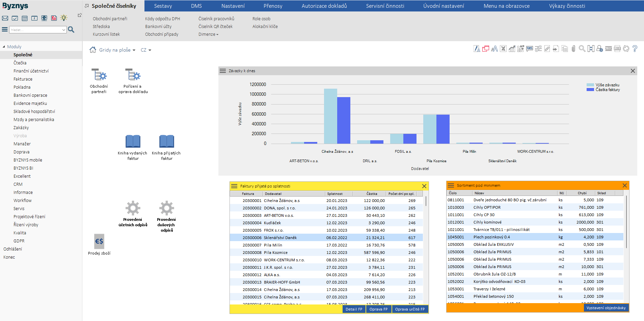Collapse the Moduly tree node
644x321 pixels.
(x=4, y=47)
